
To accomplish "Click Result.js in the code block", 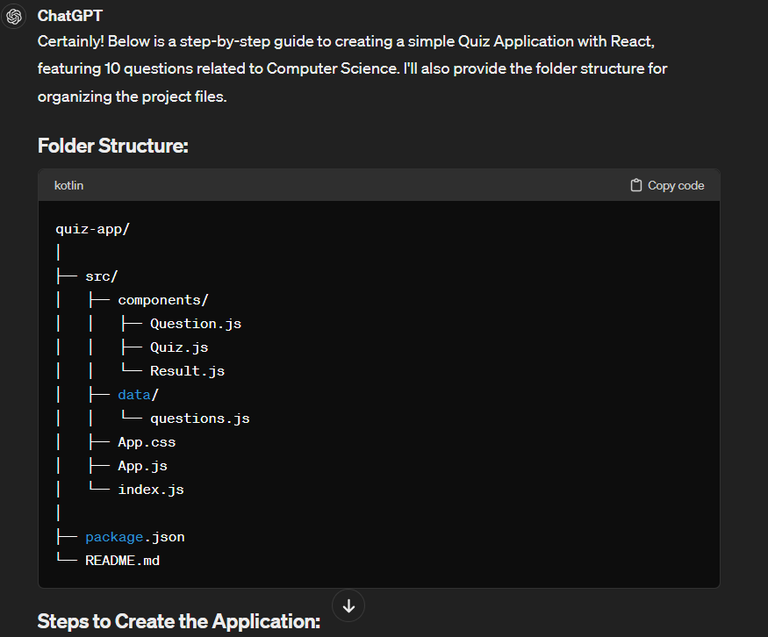I will pyautogui.click(x=187, y=371).
